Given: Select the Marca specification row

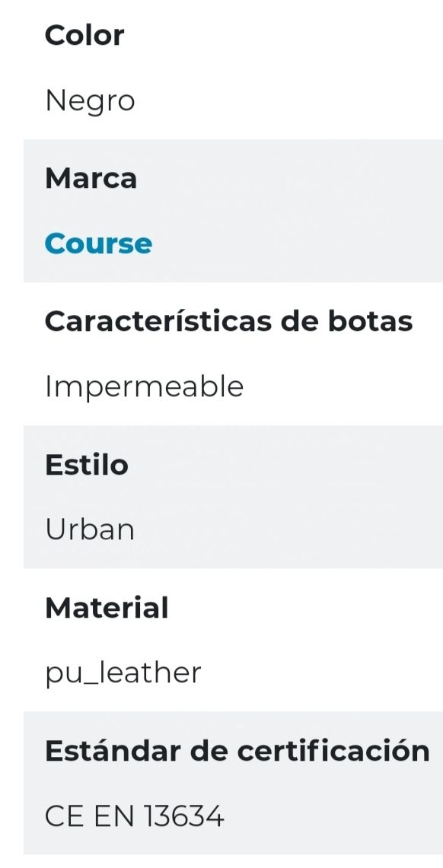Looking at the screenshot, I should (221, 211).
